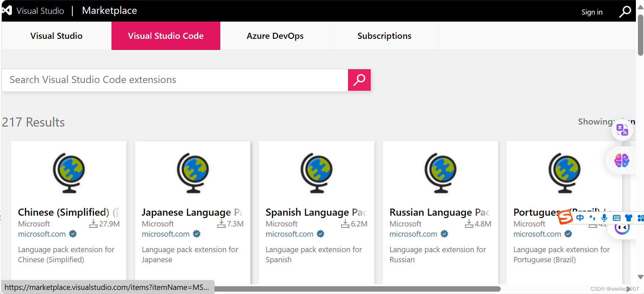Click 'Language pack extension for Spanish' description
The image size is (644, 294).
(x=314, y=255)
